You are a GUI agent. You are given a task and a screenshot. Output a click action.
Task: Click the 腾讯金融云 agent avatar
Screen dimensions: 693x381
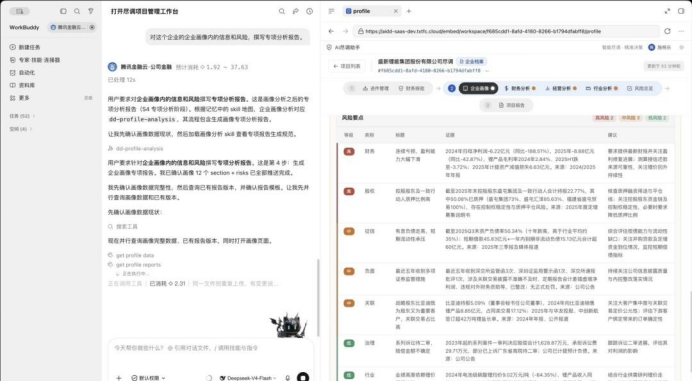point(112,67)
